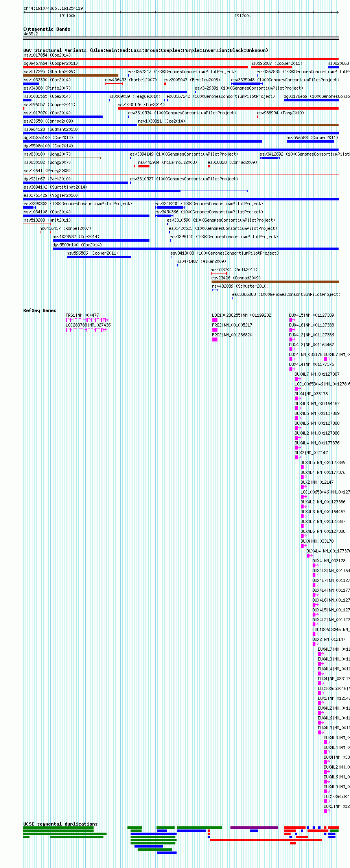Click the LOC100288255|NM_001199232 gene label
The height and width of the screenshot is (868, 350).
(241, 315)
